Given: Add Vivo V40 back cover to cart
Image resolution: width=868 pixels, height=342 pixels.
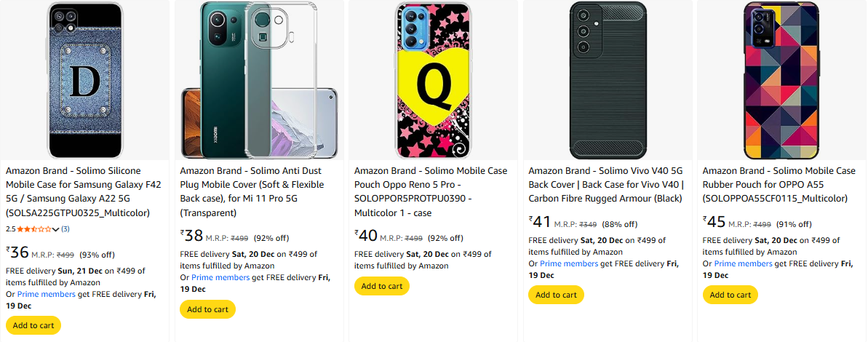Looking at the screenshot, I should click(556, 295).
